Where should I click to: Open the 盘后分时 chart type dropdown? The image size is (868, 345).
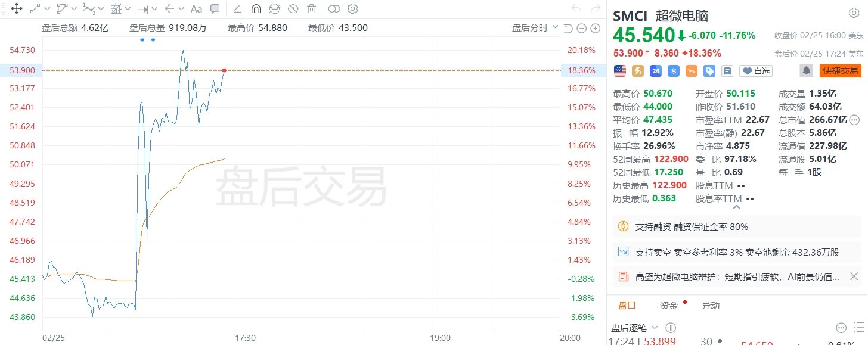pyautogui.click(x=535, y=27)
